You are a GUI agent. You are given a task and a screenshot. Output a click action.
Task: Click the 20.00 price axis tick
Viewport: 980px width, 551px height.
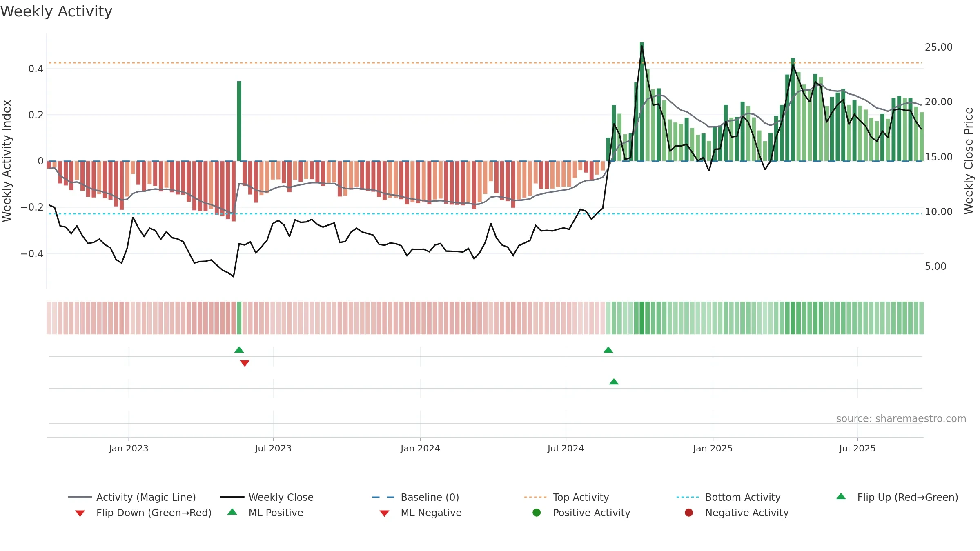click(x=938, y=102)
